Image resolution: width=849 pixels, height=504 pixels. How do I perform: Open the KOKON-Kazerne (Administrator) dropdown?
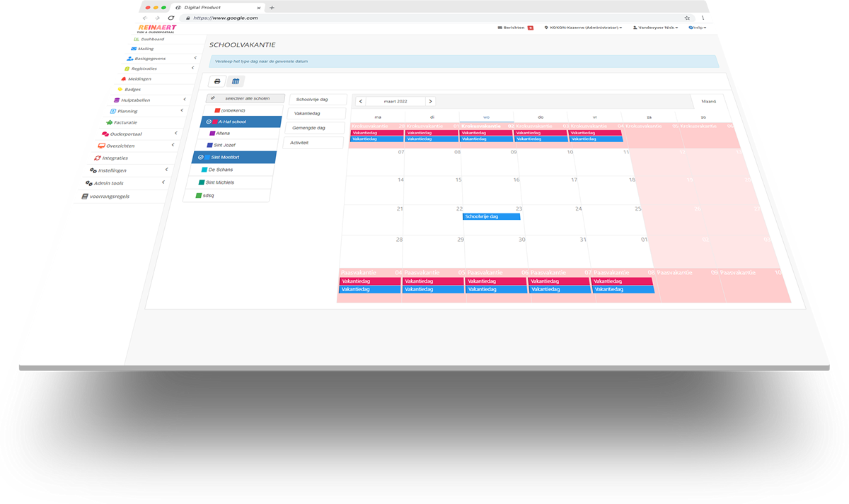tap(583, 28)
